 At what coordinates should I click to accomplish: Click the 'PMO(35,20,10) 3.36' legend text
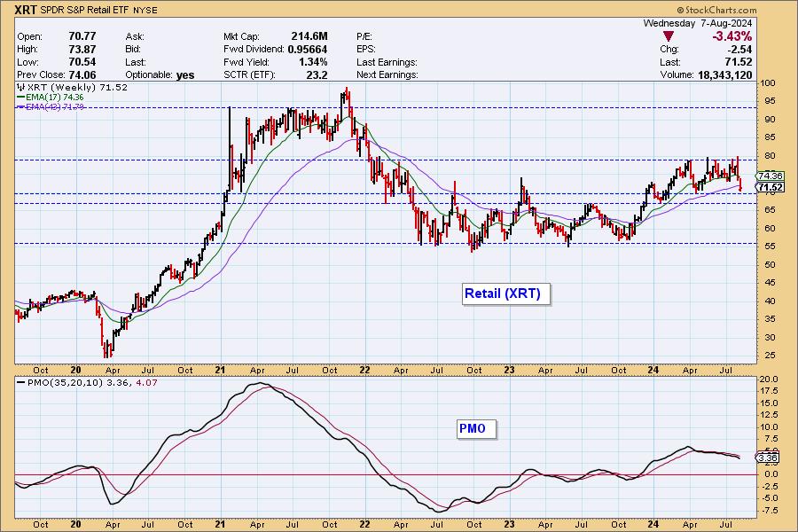click(x=79, y=382)
